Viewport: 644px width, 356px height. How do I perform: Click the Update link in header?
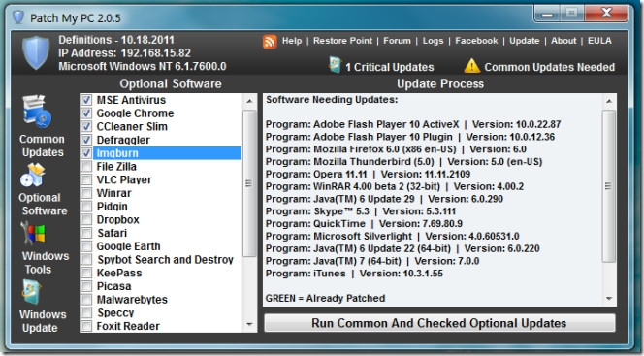click(x=525, y=41)
